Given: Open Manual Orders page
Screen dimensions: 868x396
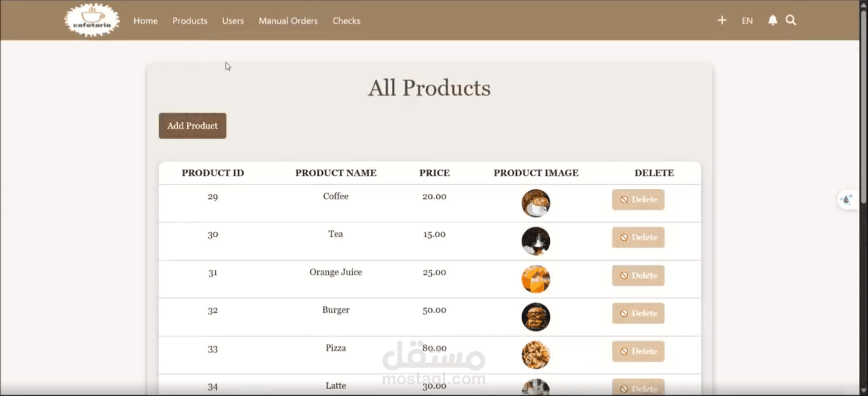Looking at the screenshot, I should [x=288, y=21].
